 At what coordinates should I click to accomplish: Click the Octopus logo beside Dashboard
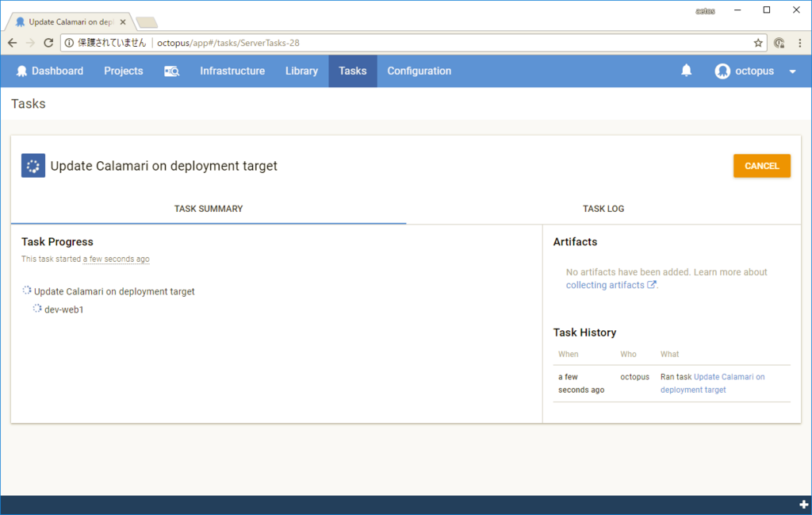(x=21, y=71)
